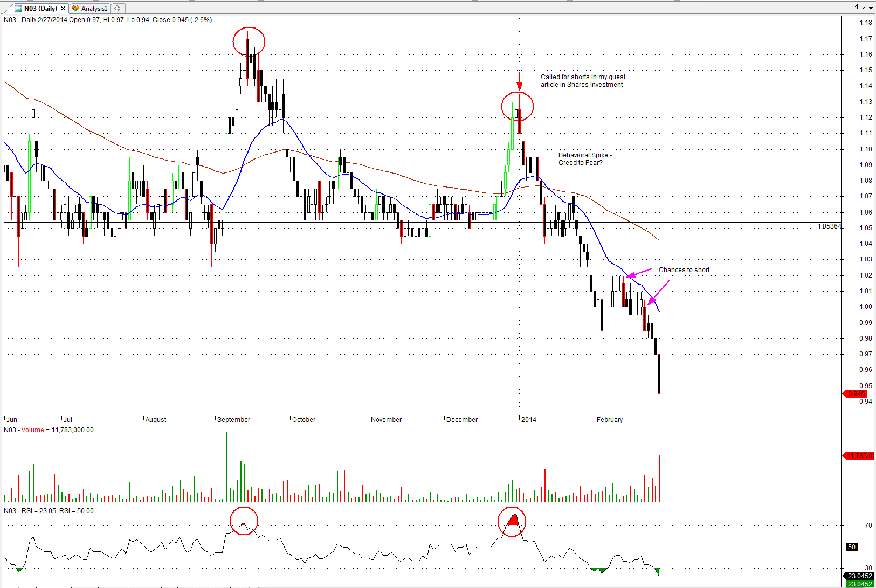Click the red down arrow above January peak
Viewport: 876px width, 588px height.
[x=519, y=81]
